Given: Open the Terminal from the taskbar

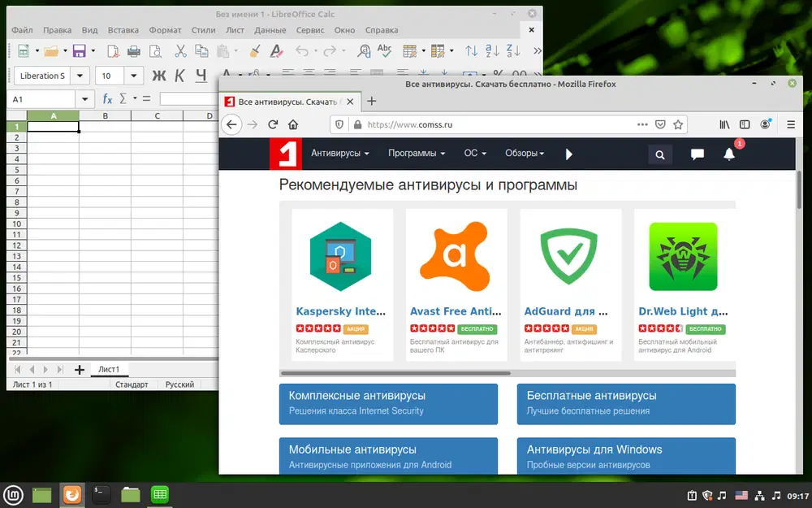Looking at the screenshot, I should 101,494.
